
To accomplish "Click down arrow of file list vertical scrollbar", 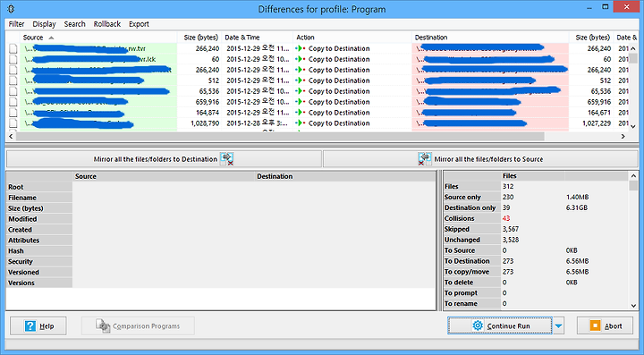I will [633, 126].
